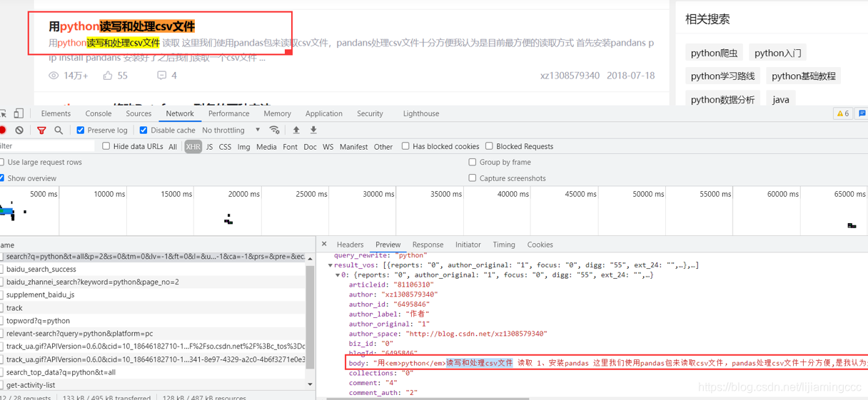This screenshot has height=400, width=868.
Task: Toggle Preserve log checkbox
Action: (x=81, y=130)
